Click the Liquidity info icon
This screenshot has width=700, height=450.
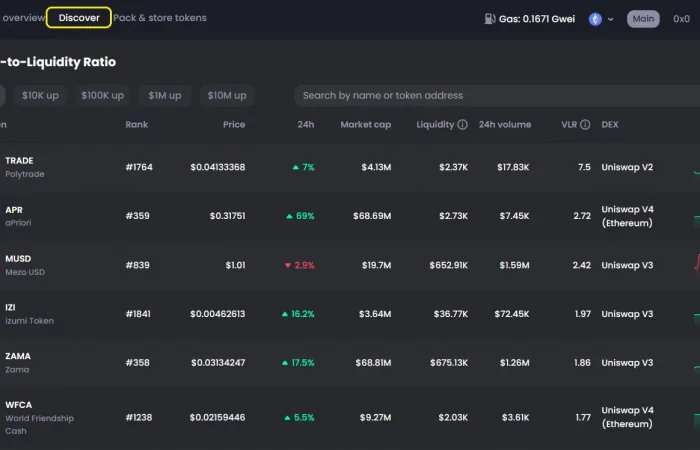click(x=462, y=125)
